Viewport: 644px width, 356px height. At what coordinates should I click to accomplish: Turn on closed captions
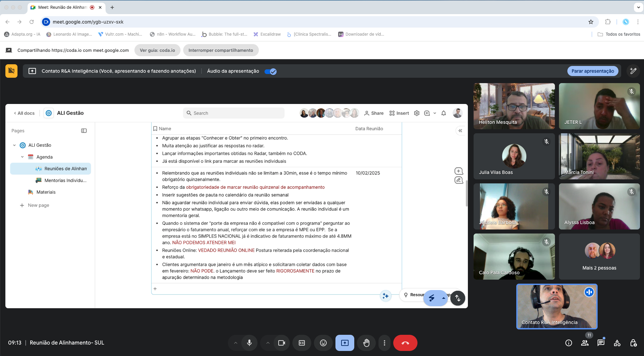tap(302, 343)
